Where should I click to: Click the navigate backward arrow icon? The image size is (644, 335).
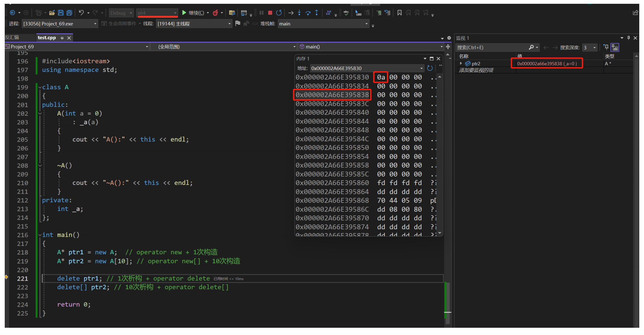12,13
